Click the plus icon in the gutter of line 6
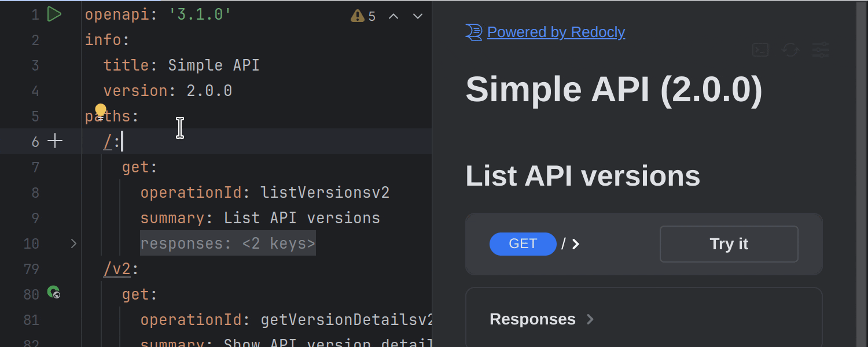Screen dimensions: 868x347 [x=55, y=141]
